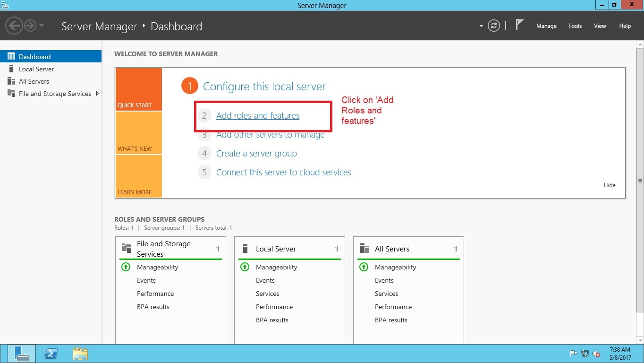Click the File and Storage Services tile icon

[x=127, y=248]
